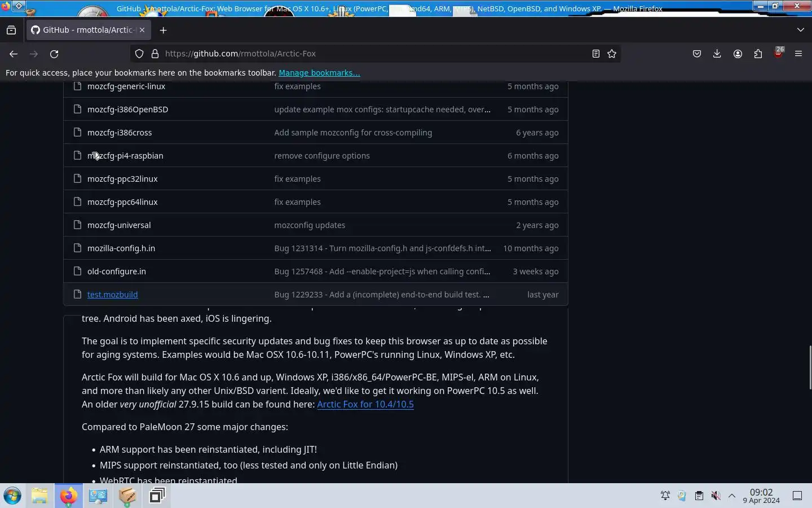Open the package box taskbar icon

tap(127, 496)
